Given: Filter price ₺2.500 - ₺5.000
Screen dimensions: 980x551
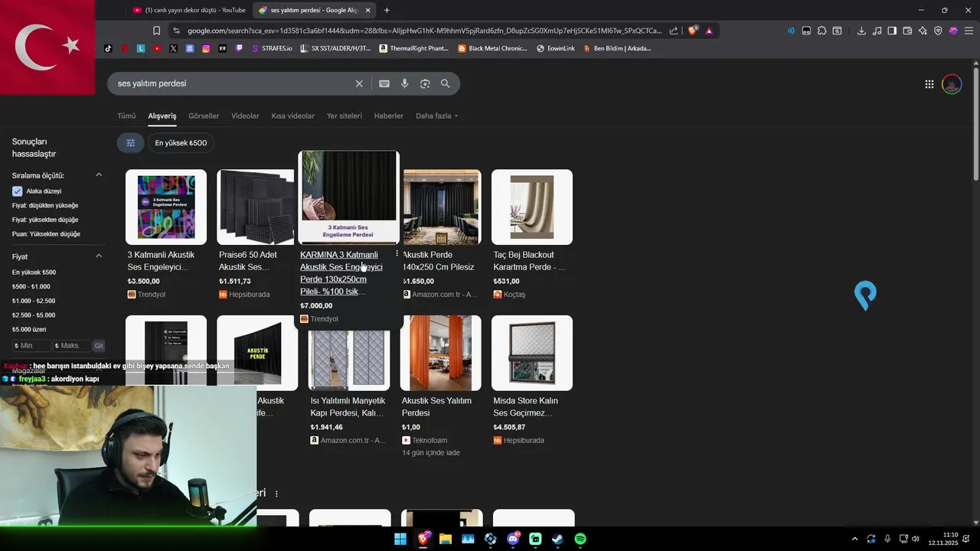Looking at the screenshot, I should coord(34,315).
